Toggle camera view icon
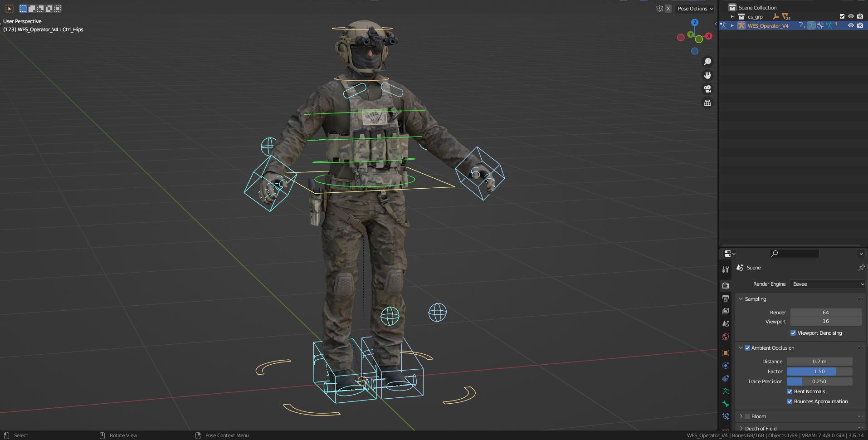868x440 pixels. click(x=707, y=89)
